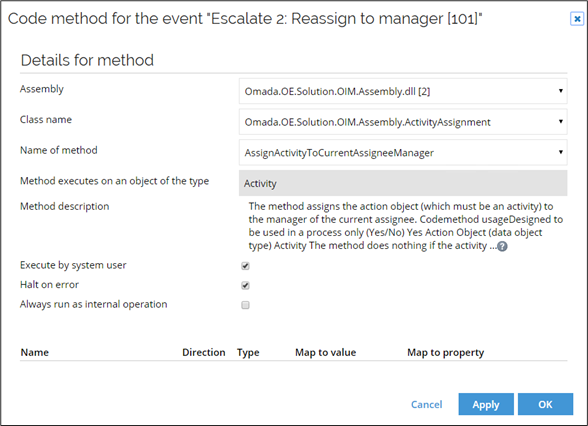Expand the Class name dropdown arrow
This screenshot has height=426, width=588.
click(561, 122)
